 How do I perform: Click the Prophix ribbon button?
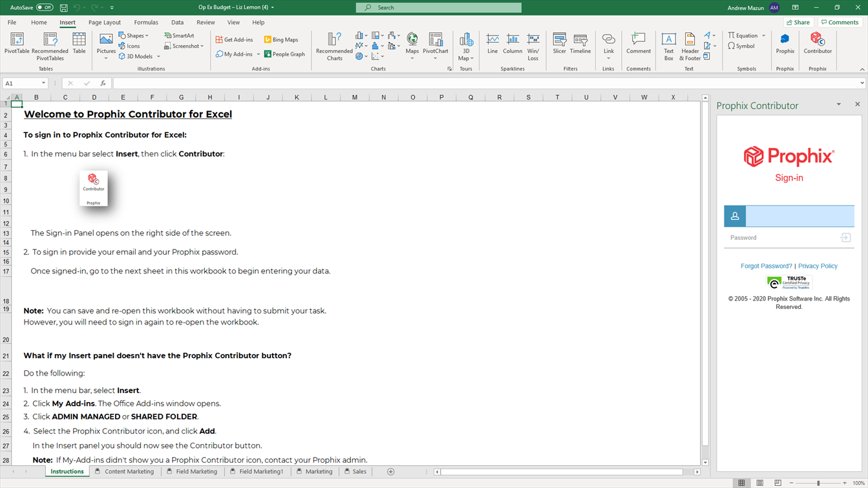[785, 44]
